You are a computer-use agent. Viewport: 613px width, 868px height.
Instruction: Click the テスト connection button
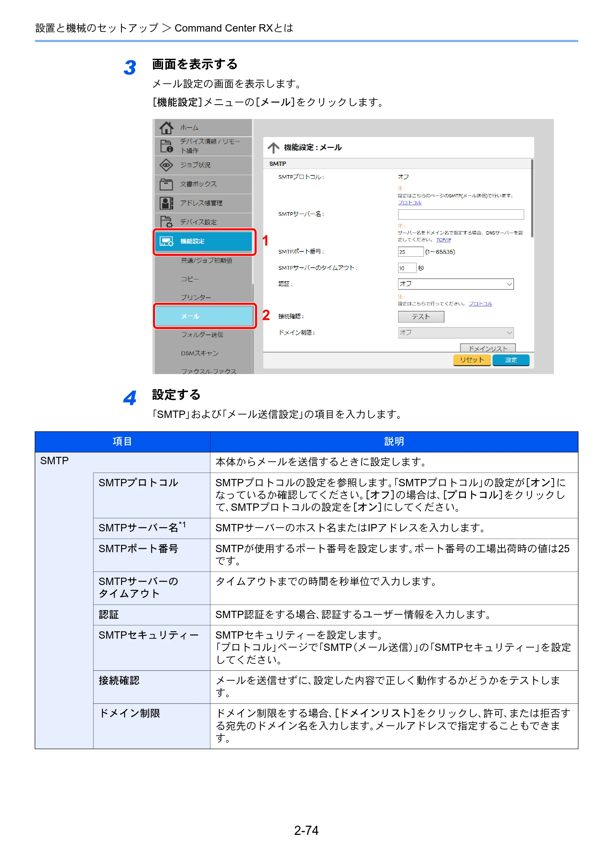point(421,316)
